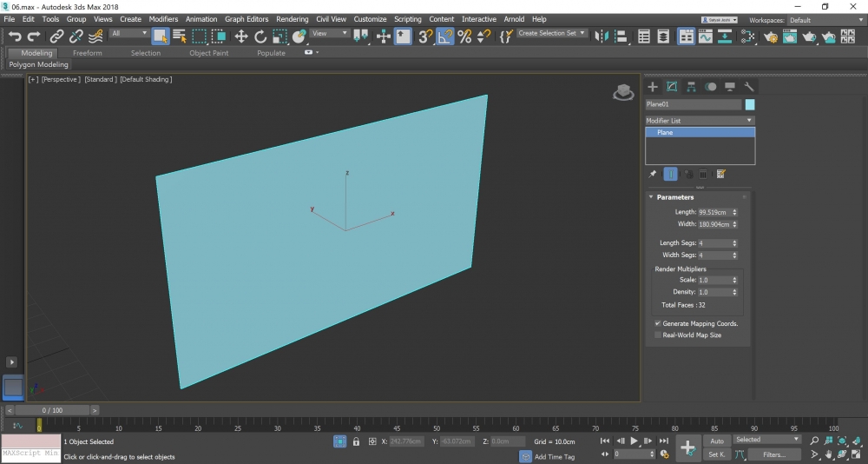
Task: Click the Auto key button
Action: [717, 441]
